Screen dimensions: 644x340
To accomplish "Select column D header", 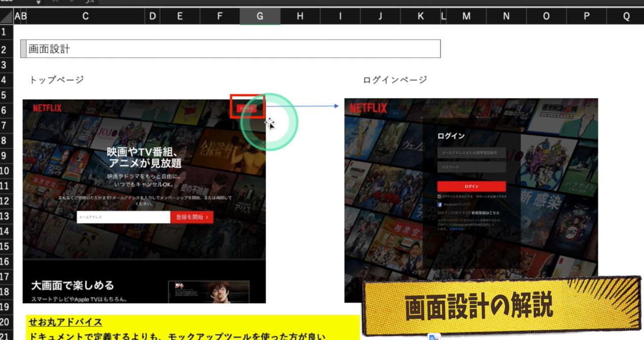I will 152,17.
